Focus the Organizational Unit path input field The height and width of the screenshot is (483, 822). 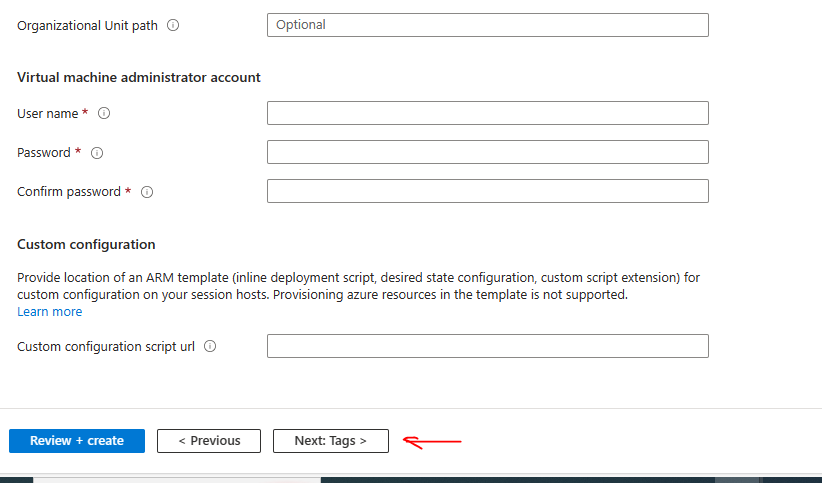pyautogui.click(x=487, y=25)
